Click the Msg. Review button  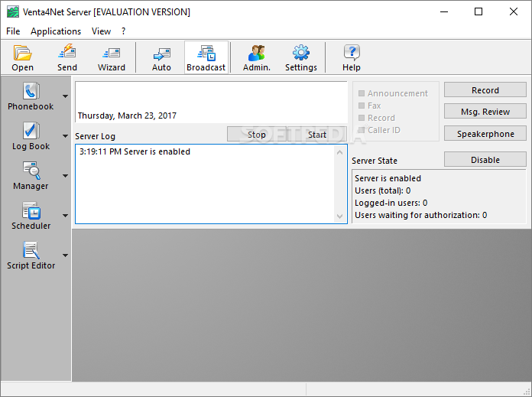(485, 112)
